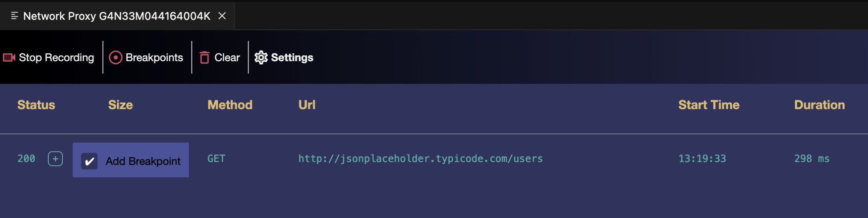Click the tab's list icon beside Network Proxy
The height and width of the screenshot is (218, 868).
(14, 16)
